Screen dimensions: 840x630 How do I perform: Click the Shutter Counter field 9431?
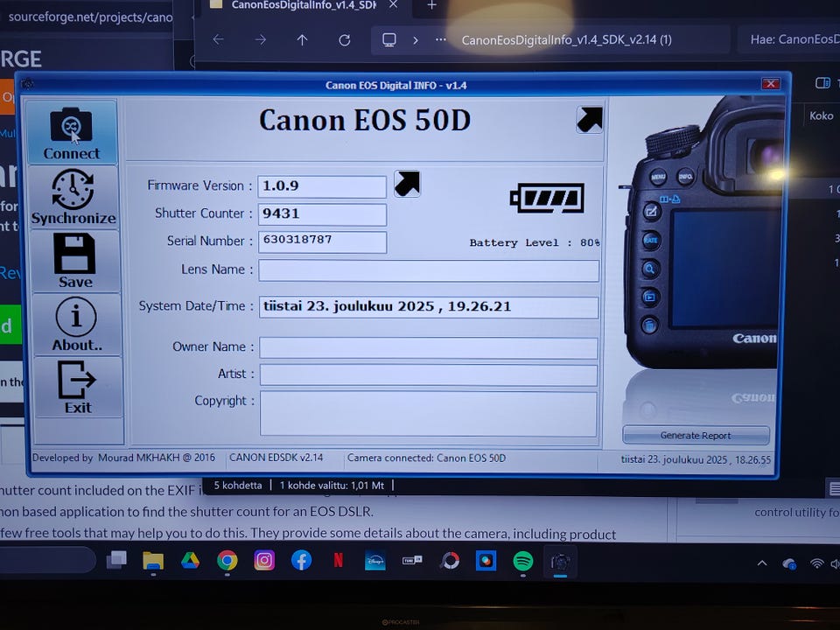(322, 214)
